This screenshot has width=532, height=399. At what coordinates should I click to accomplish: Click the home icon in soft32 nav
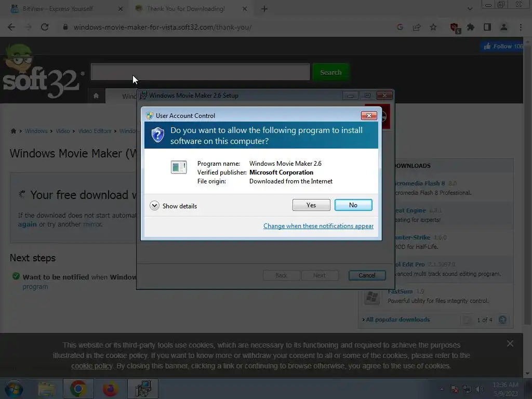coord(96,96)
